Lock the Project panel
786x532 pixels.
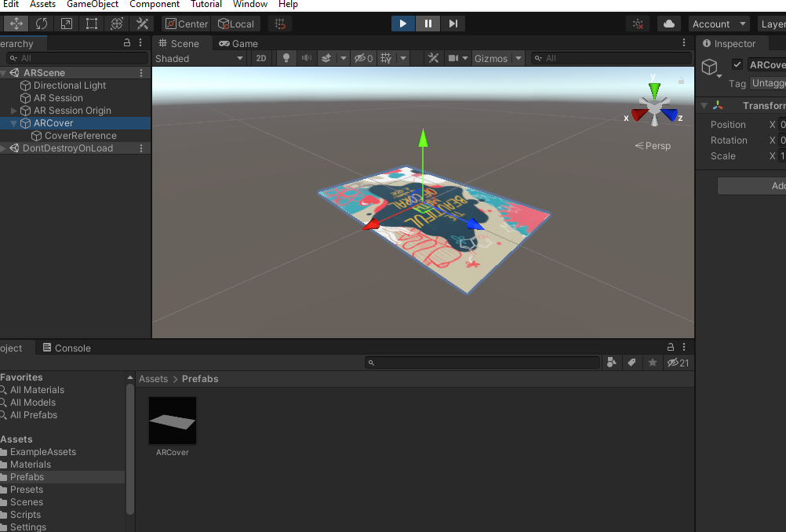point(670,347)
